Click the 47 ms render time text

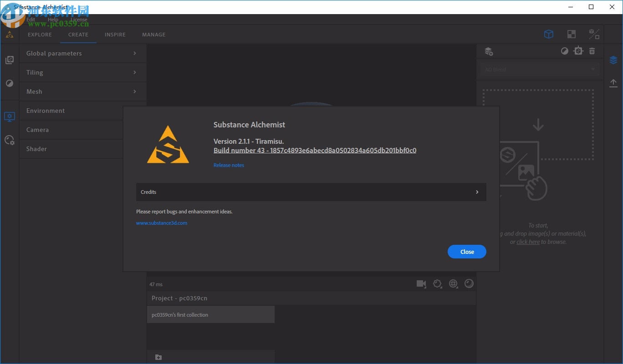click(x=156, y=284)
